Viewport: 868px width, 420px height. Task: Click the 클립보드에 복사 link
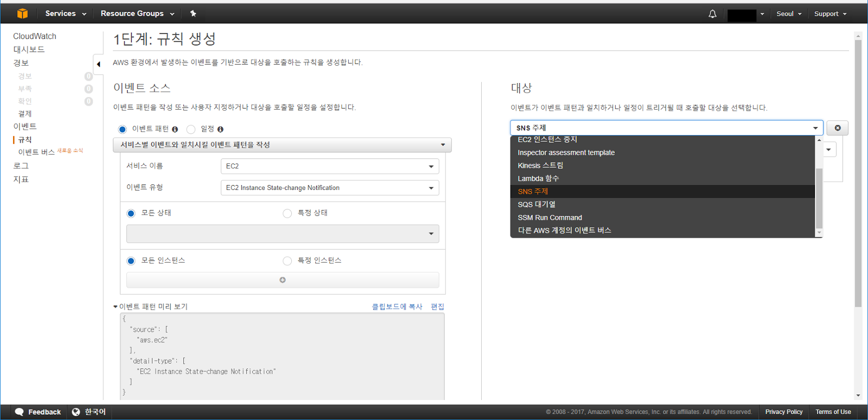(x=397, y=307)
